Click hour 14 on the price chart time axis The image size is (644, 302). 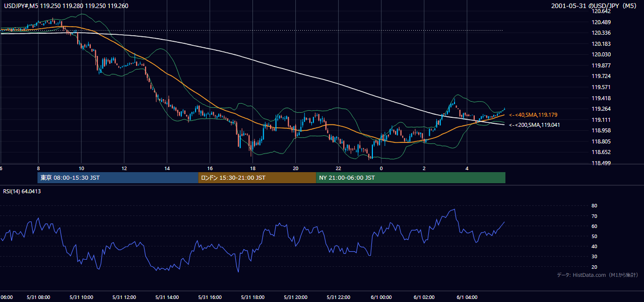(167, 168)
